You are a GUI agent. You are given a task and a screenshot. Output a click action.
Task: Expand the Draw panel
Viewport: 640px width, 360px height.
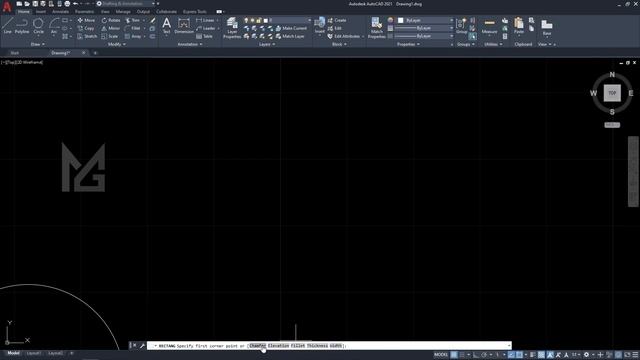click(x=38, y=44)
